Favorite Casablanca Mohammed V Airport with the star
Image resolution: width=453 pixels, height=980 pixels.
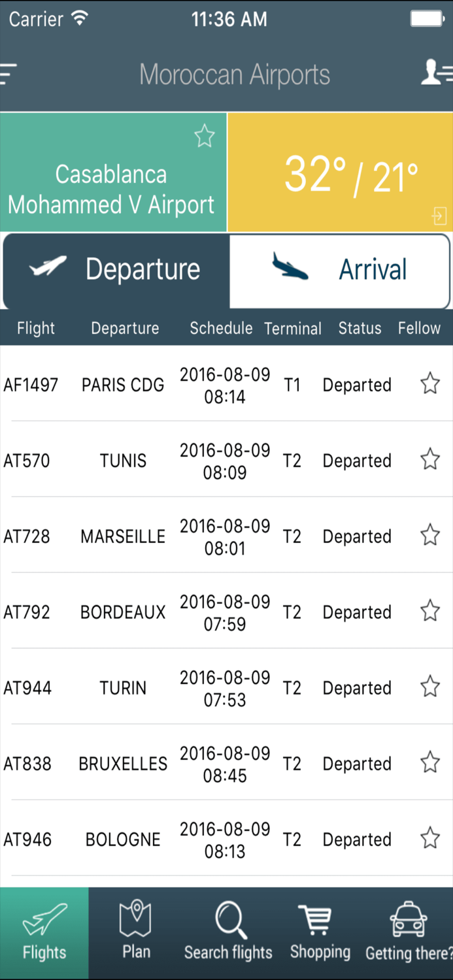203,137
